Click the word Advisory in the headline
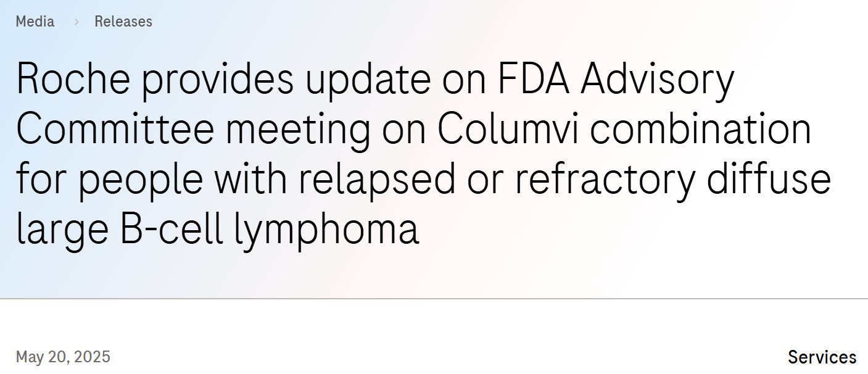 click(x=658, y=80)
